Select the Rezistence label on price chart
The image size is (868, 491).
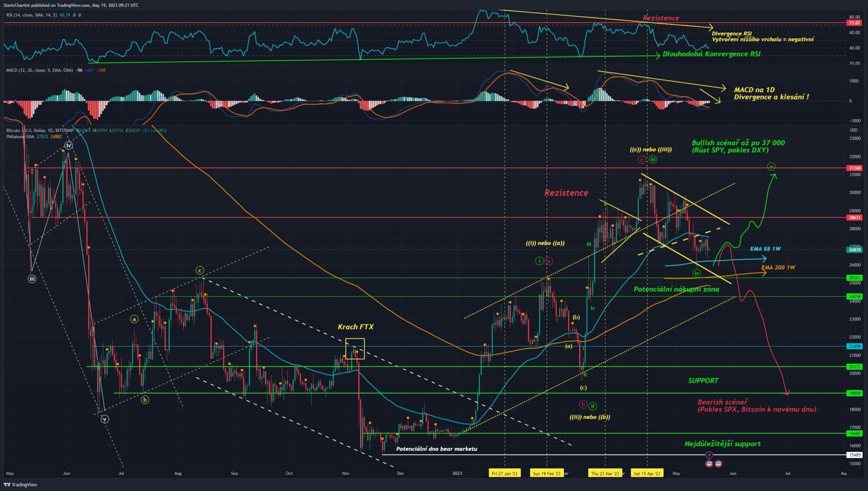pos(566,193)
